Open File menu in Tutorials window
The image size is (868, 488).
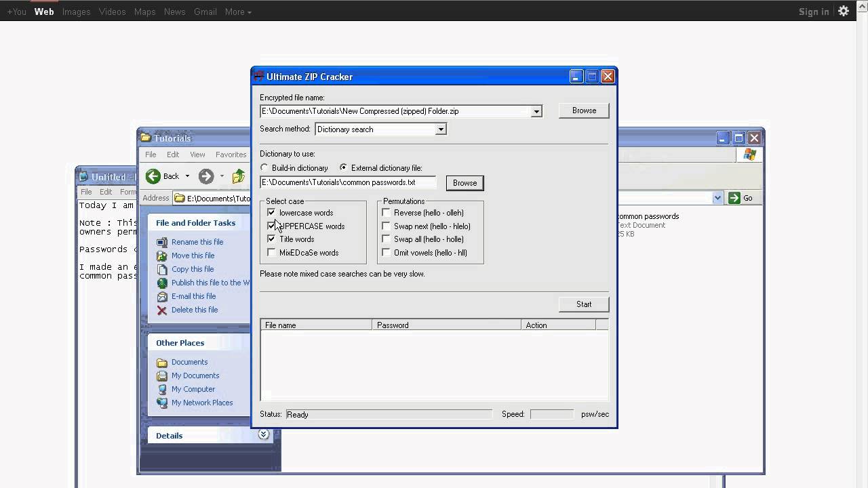click(x=151, y=155)
